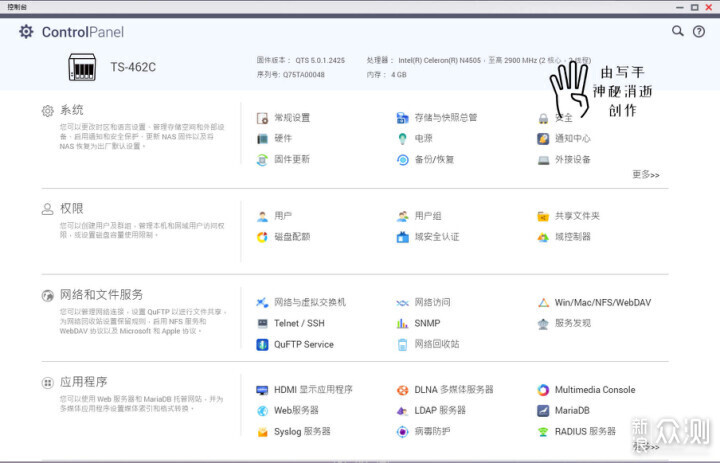Screen dimensions: 720x463
Task: Open 常规设置 general settings icon
Action: (x=262, y=118)
